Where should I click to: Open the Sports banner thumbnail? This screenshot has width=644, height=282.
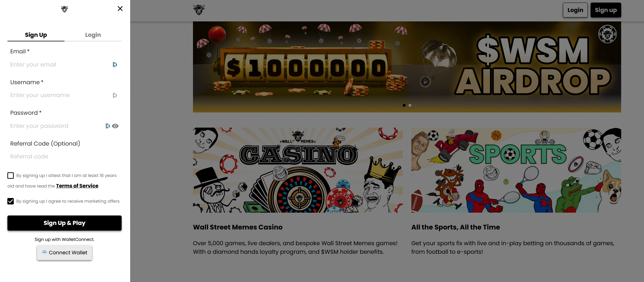(516, 170)
